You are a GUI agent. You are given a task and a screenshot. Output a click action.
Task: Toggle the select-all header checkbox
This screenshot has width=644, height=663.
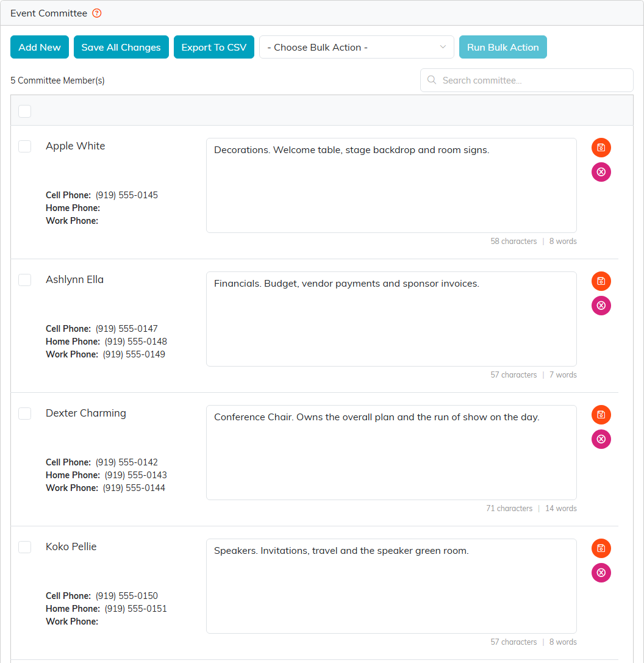pos(25,111)
